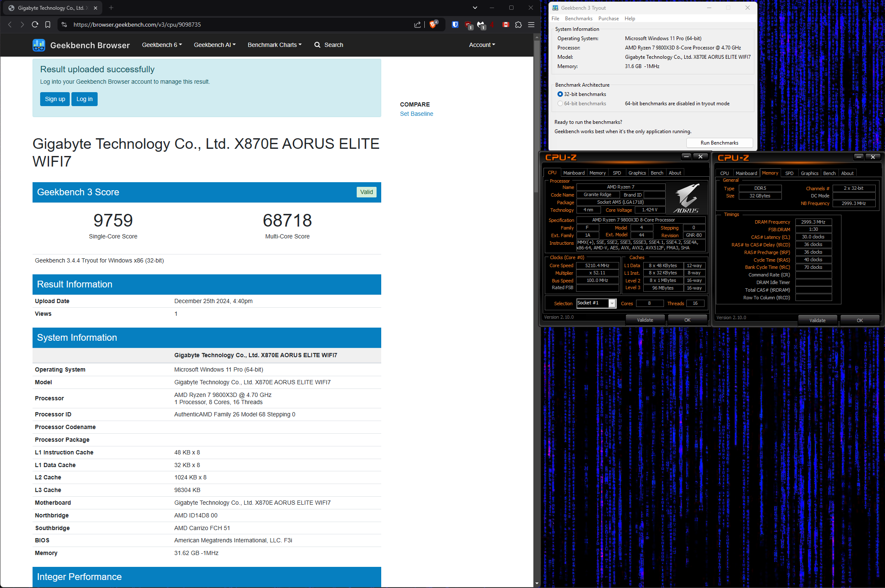The image size is (885, 588).
Task: Go forward in browser history
Action: pos(22,25)
